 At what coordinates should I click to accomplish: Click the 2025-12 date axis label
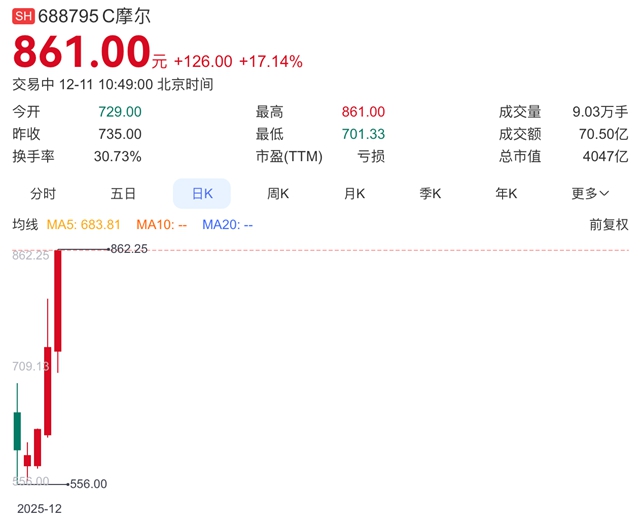click(x=39, y=508)
